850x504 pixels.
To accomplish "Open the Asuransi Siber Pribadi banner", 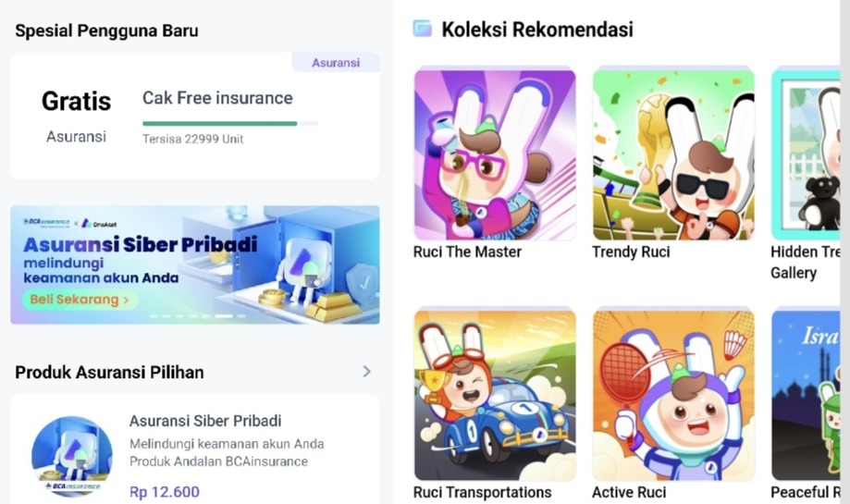I will click(194, 264).
